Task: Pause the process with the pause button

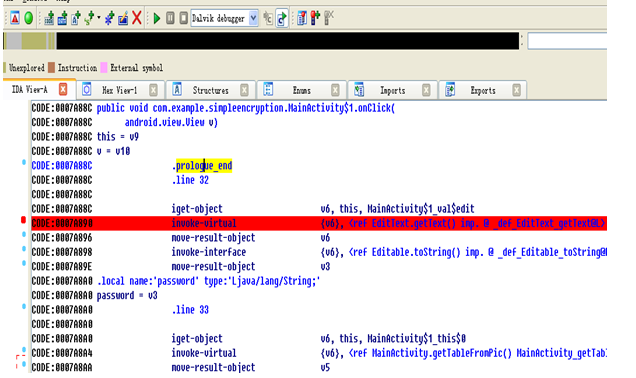Action: [170, 18]
